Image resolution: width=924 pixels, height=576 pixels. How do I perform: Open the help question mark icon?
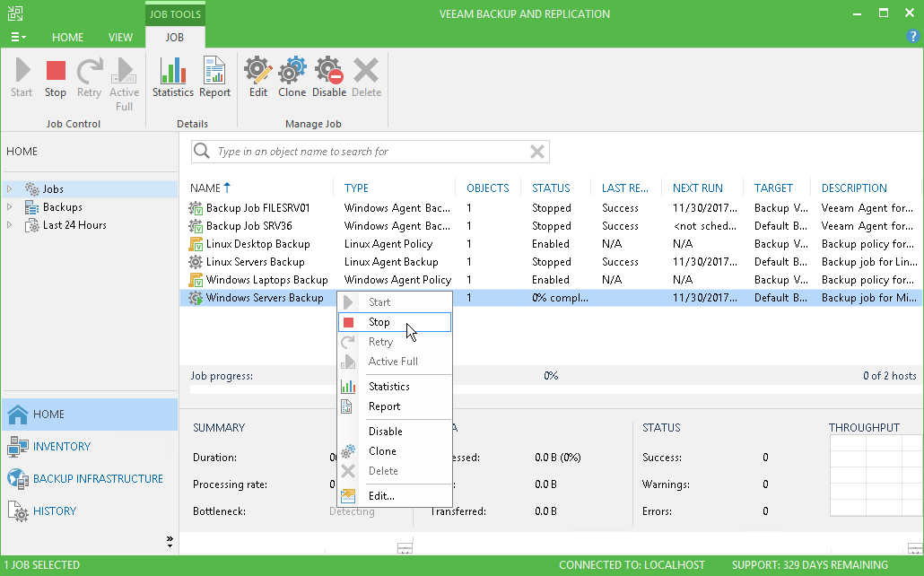(x=912, y=37)
